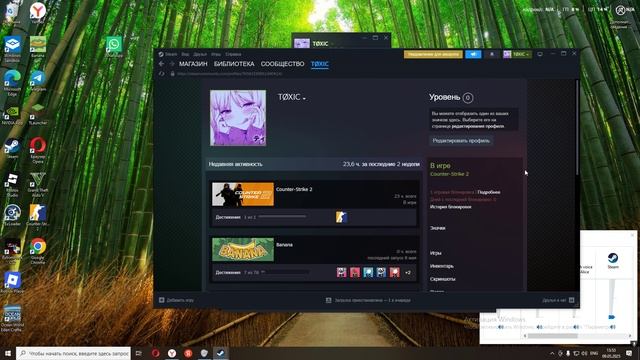Image resolution: width=640 pixels, height=360 pixels.
Task: Reload the Steam page with refresh icon
Action: tap(162, 74)
